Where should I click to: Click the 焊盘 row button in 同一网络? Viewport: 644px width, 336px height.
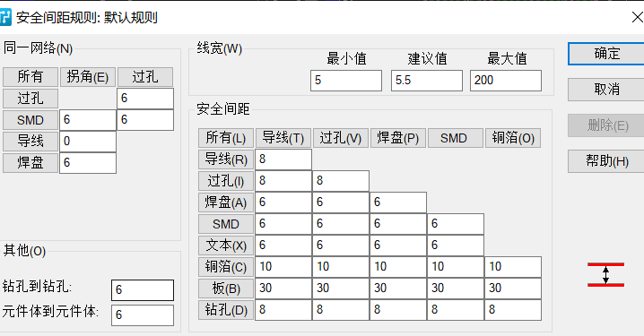click(x=30, y=163)
